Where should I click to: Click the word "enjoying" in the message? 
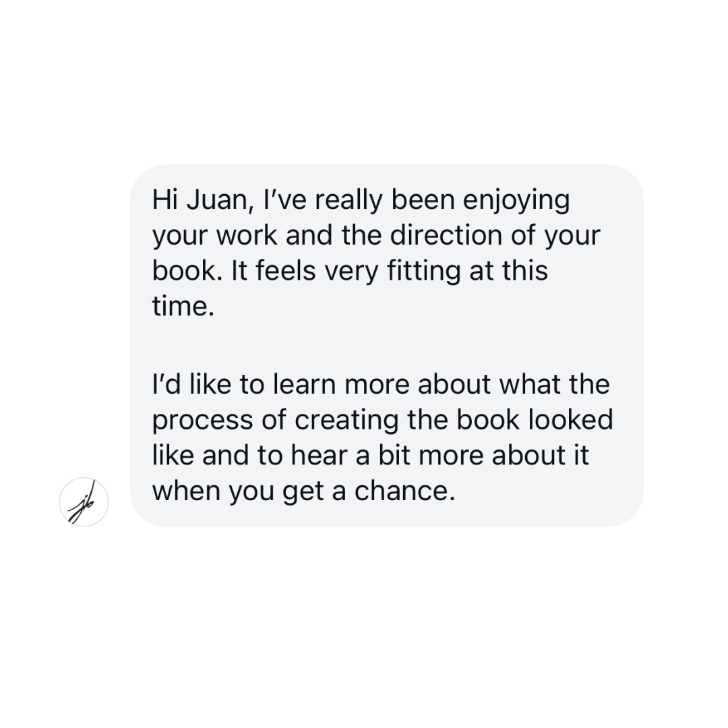coord(516,202)
